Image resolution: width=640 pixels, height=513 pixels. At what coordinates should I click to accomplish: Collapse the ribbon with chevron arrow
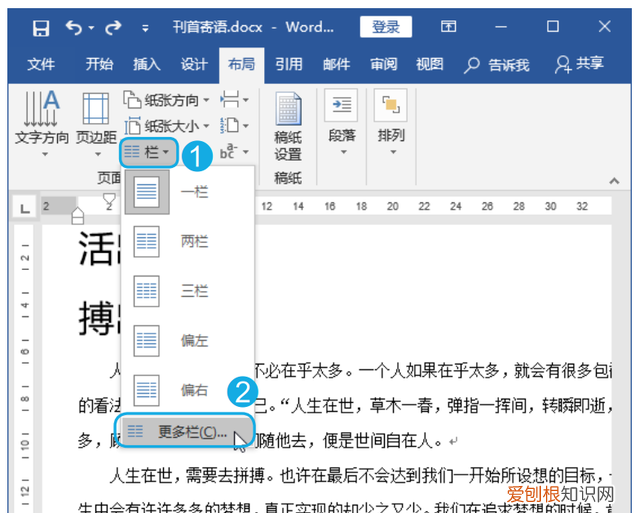(614, 181)
